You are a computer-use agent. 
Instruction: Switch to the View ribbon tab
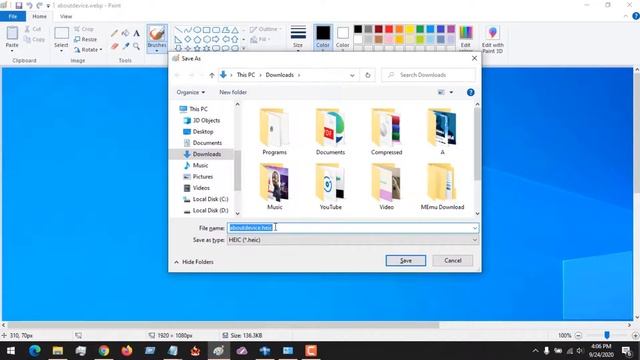(x=66, y=16)
